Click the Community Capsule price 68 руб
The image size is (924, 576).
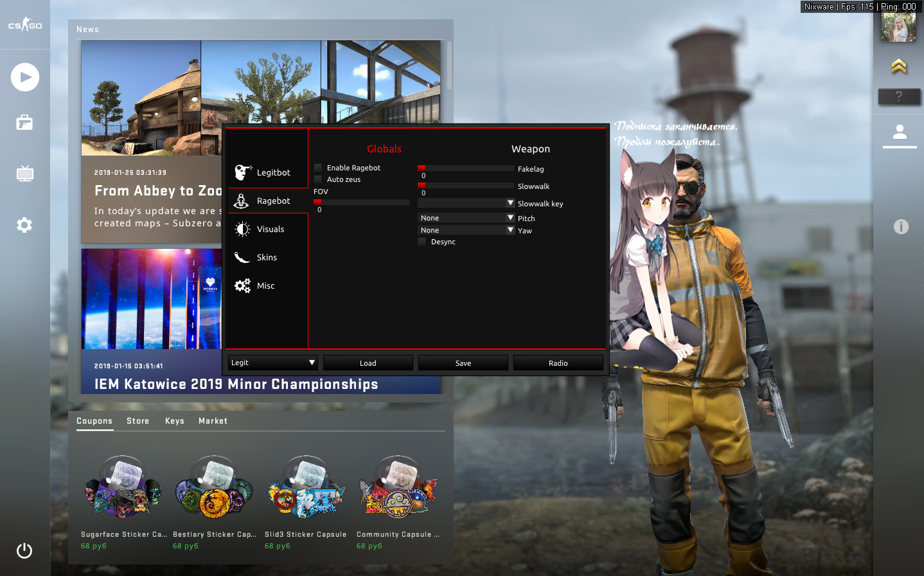[369, 546]
